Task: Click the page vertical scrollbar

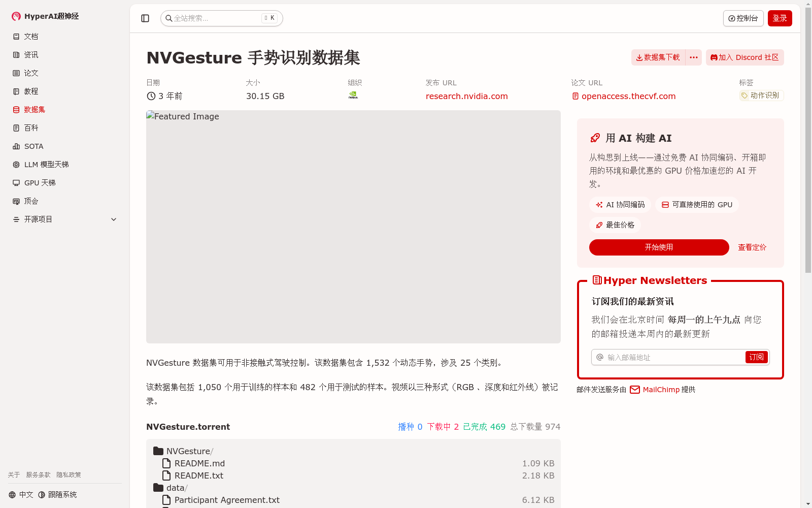Action: pyautogui.click(x=808, y=140)
